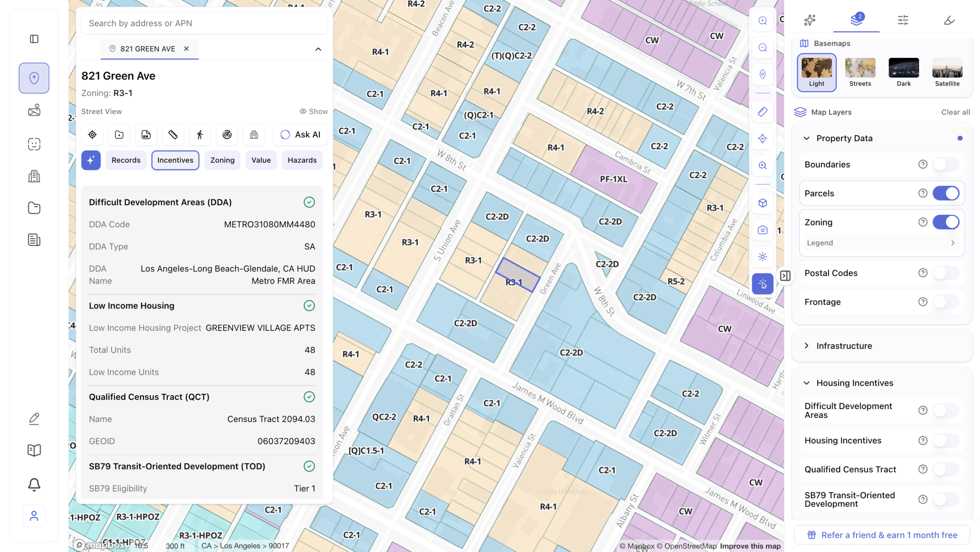The width and height of the screenshot is (980, 552).
Task: Click the active parcel select cursor tool
Action: (763, 284)
